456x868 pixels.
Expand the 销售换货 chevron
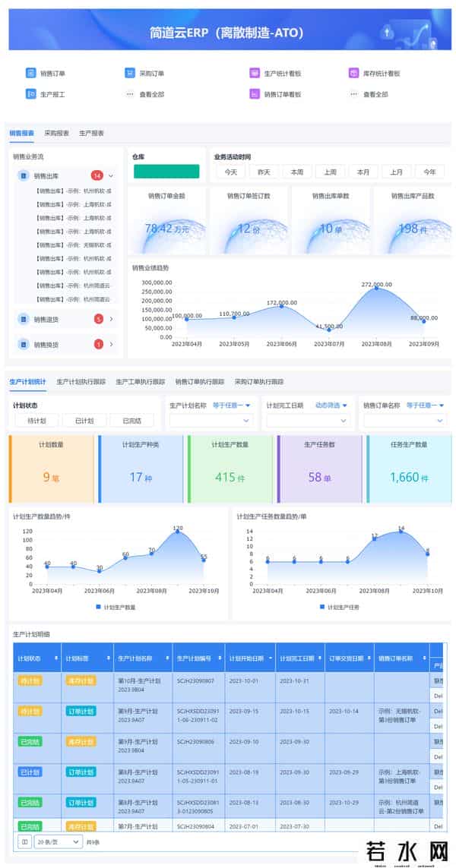[111, 344]
